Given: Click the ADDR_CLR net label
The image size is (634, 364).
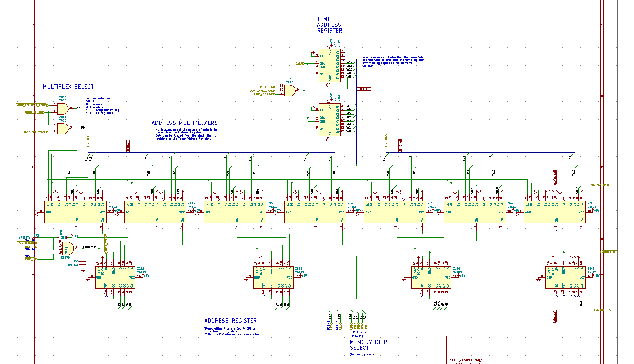Looking at the screenshot, I should pyautogui.click(x=89, y=247).
